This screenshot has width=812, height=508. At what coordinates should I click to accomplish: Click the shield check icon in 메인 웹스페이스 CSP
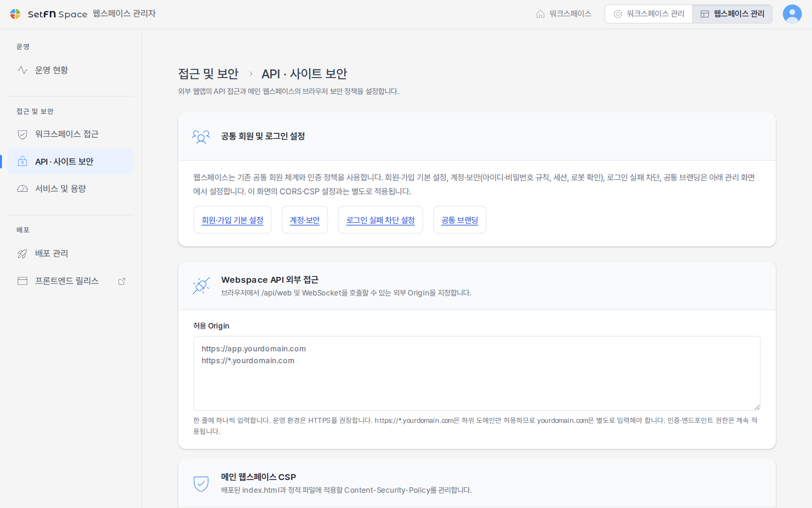pyautogui.click(x=201, y=483)
